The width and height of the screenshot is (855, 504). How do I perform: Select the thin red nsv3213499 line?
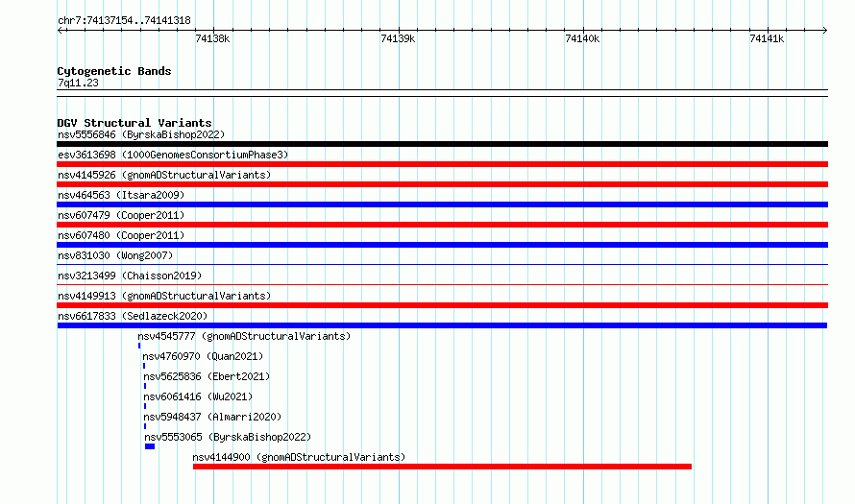(x=442, y=284)
